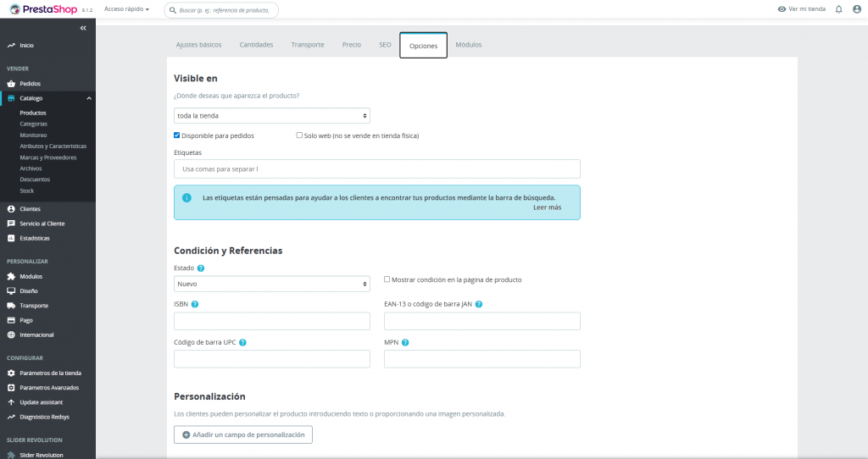Click the help icon next to EAN-13
The image size is (868, 459).
pos(479,304)
